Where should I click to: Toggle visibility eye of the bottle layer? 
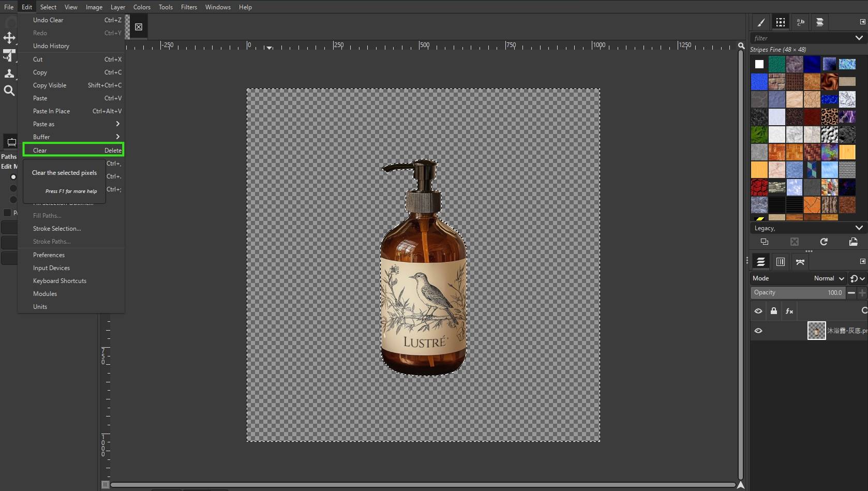[x=758, y=331]
